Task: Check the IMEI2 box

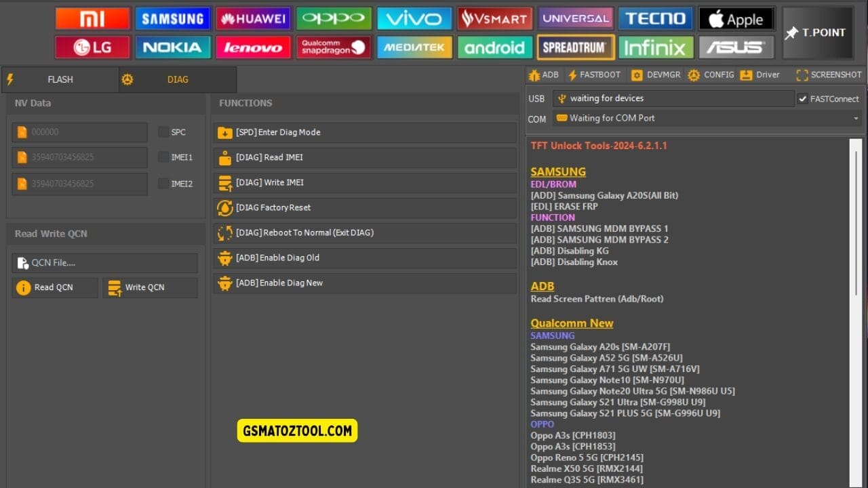Action: point(163,183)
